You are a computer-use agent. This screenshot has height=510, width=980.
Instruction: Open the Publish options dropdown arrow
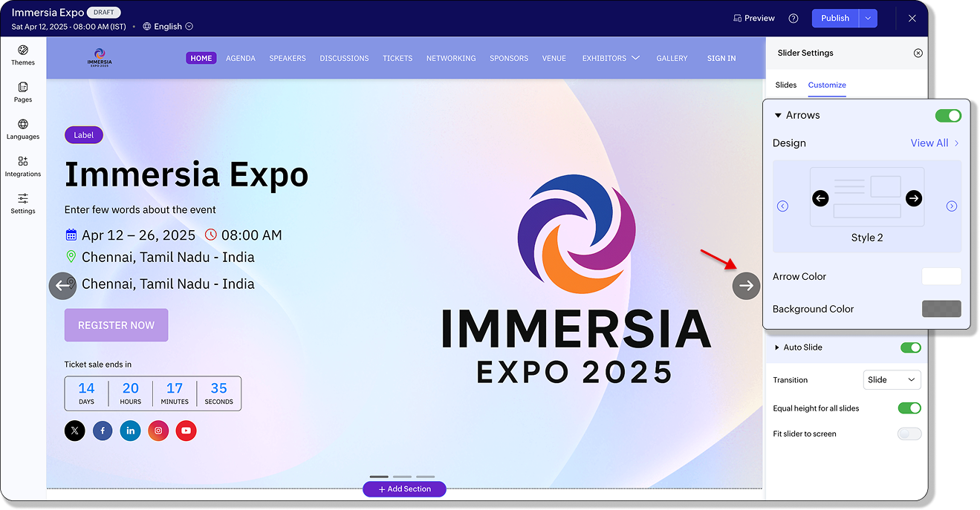868,19
